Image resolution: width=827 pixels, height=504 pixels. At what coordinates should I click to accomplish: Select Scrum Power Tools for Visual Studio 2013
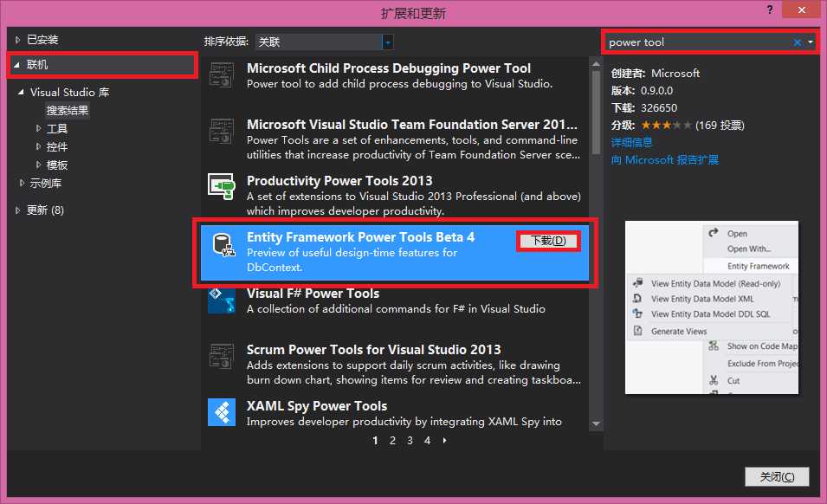(373, 350)
